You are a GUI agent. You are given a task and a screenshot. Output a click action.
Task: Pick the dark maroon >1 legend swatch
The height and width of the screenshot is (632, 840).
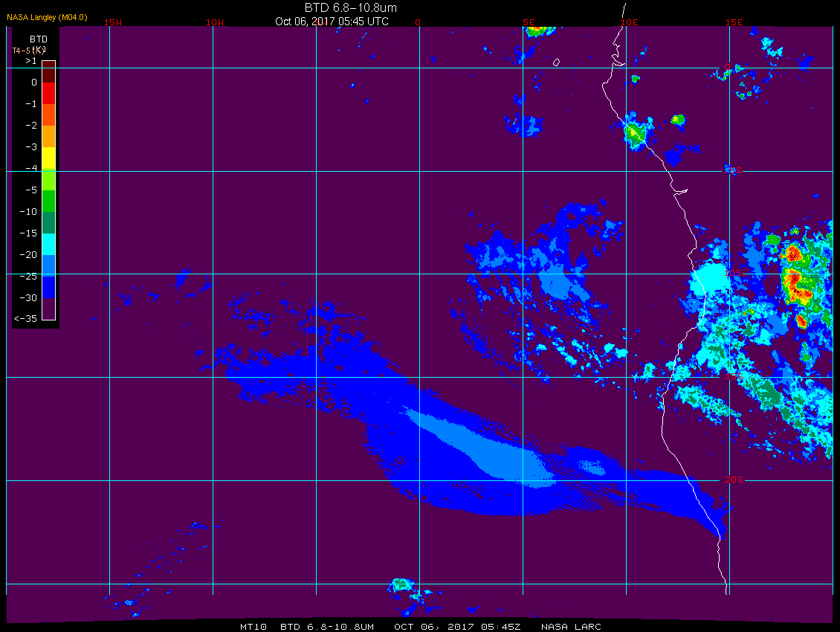click(49, 71)
